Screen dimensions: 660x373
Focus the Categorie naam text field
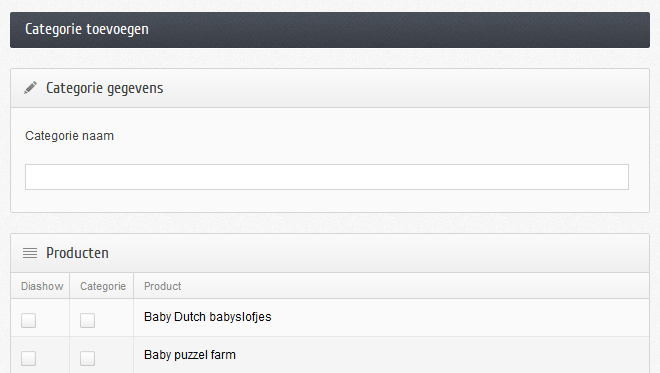(x=327, y=177)
